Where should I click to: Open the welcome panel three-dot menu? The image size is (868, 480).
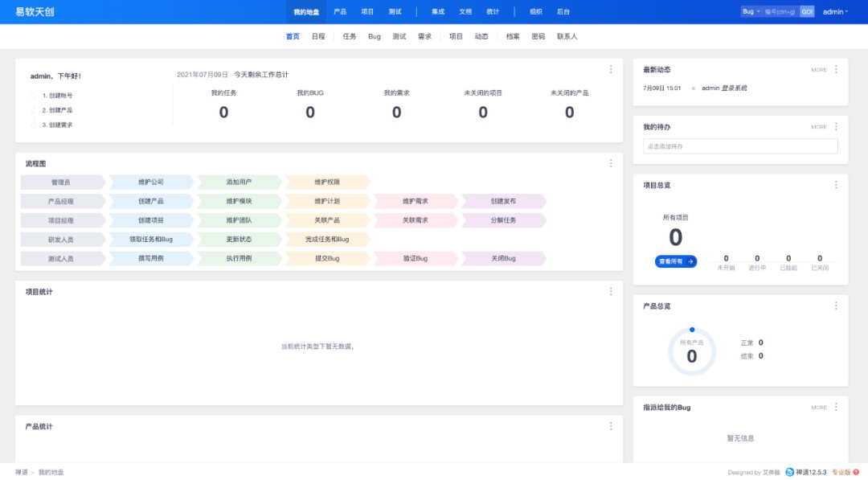[611, 70]
